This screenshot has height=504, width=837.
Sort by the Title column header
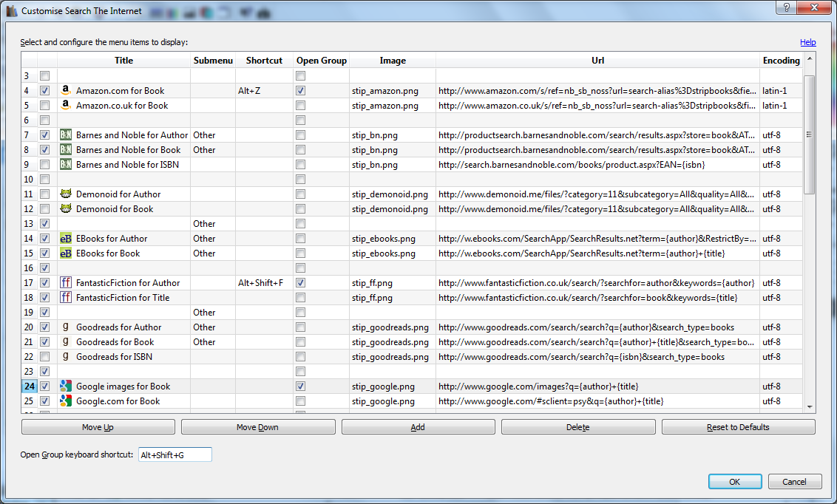click(123, 61)
